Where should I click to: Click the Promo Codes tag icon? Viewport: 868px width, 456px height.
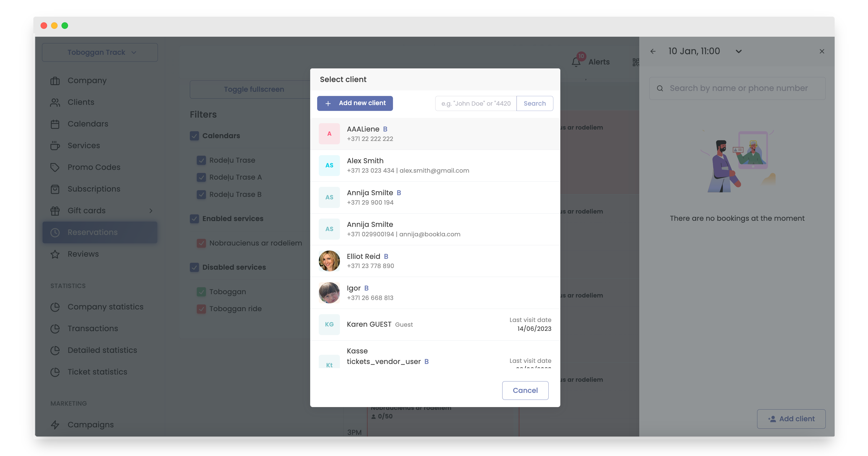(55, 167)
